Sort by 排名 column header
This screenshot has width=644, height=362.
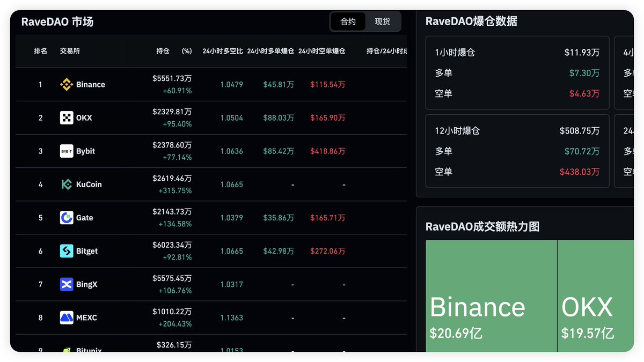point(40,51)
